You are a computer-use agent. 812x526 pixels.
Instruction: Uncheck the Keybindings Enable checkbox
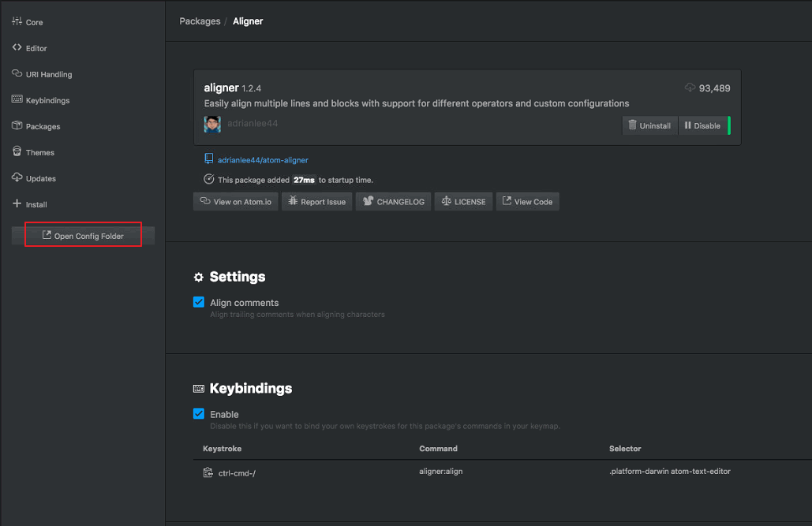(x=199, y=414)
